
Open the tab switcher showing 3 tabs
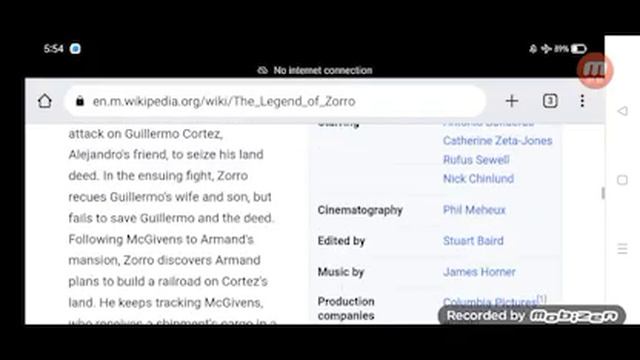pyautogui.click(x=550, y=101)
